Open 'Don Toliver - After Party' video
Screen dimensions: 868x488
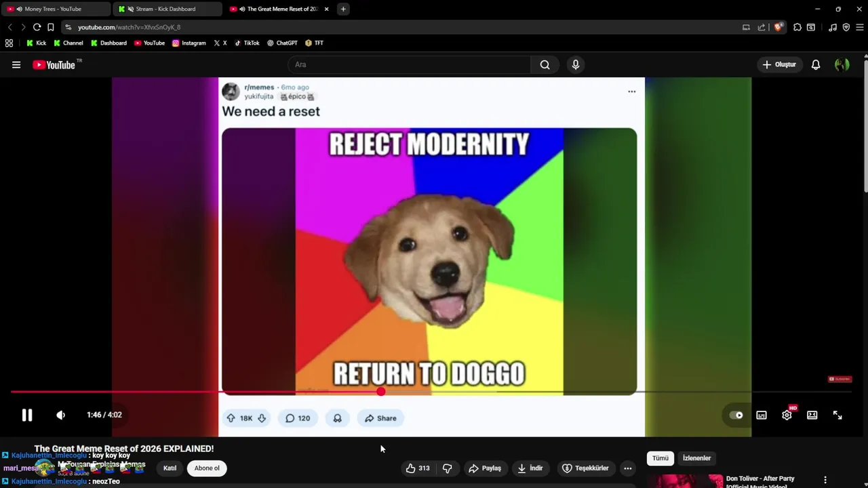click(759, 479)
